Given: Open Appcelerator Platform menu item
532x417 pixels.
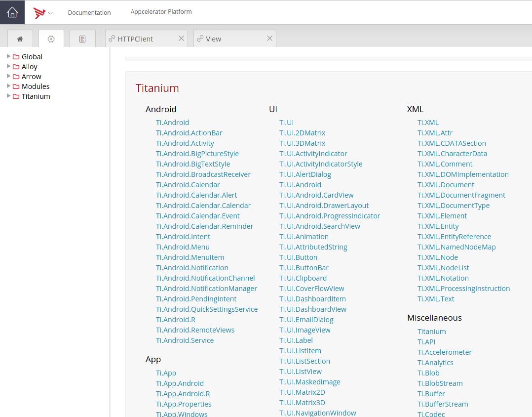Looking at the screenshot, I should coord(161,11).
